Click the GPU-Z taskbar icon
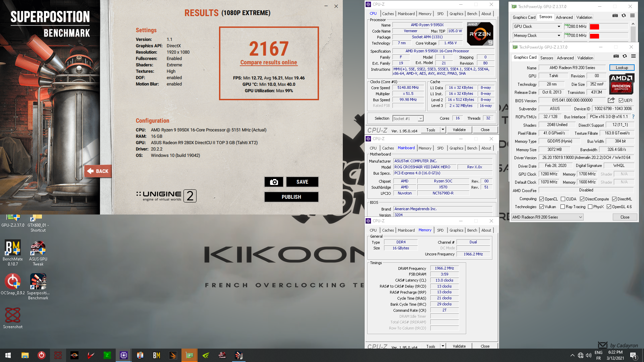The height and width of the screenshot is (362, 644). (x=190, y=355)
